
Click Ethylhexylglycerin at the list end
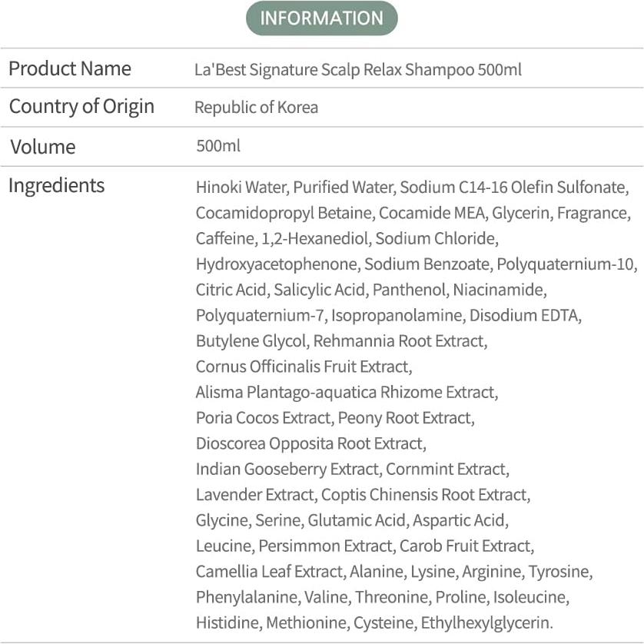pyautogui.click(x=487, y=622)
